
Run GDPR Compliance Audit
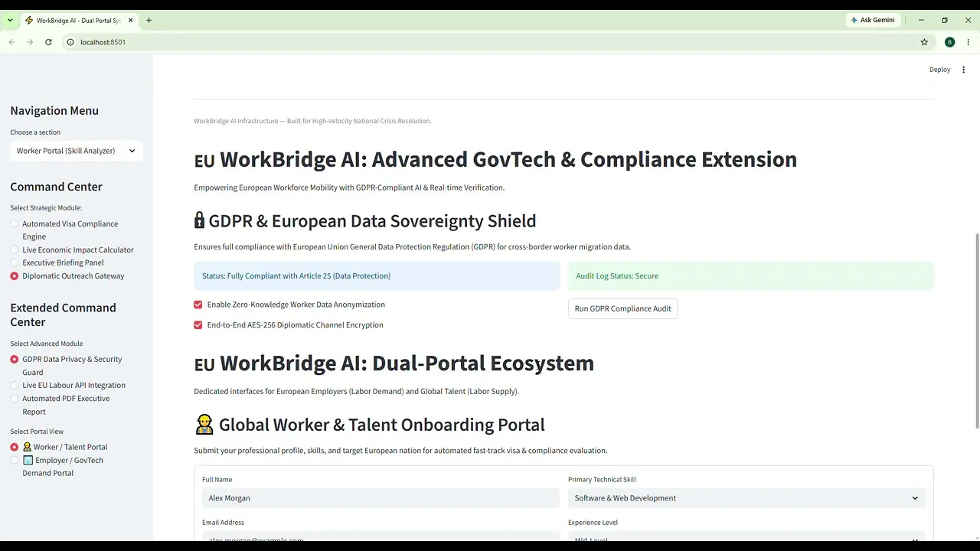[622, 308]
